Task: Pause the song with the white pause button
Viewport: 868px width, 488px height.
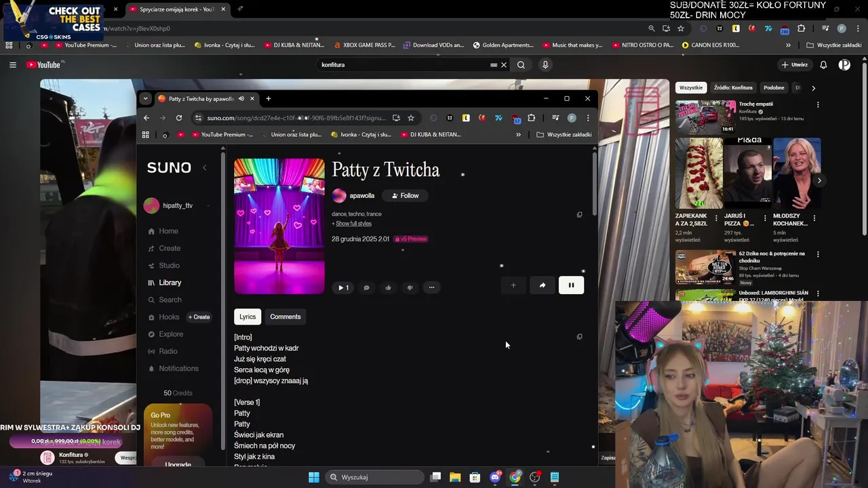Action: tap(571, 285)
